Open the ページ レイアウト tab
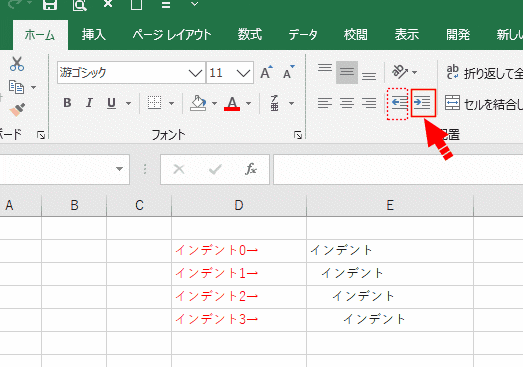Viewport: 523px width, 367px height. [x=172, y=35]
